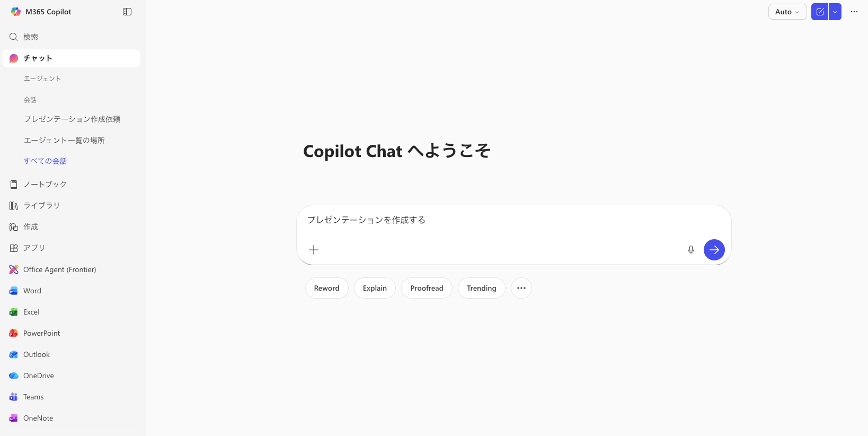Send the message with the arrow button

[714, 250]
